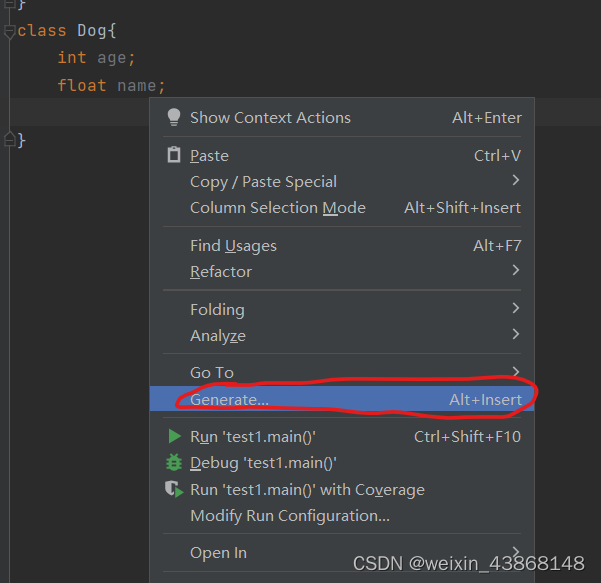Click the Run with Coverage shield icon
This screenshot has height=583, width=601.
tap(174, 489)
